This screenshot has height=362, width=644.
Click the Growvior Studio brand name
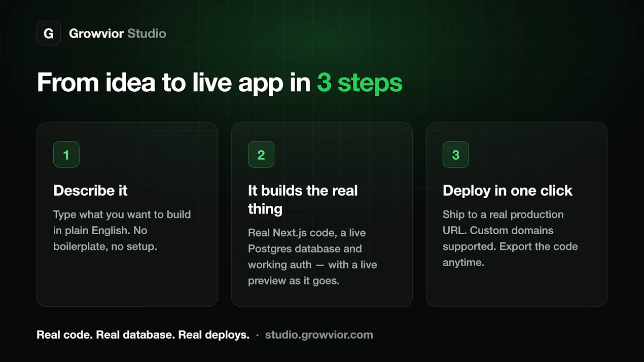(x=118, y=33)
